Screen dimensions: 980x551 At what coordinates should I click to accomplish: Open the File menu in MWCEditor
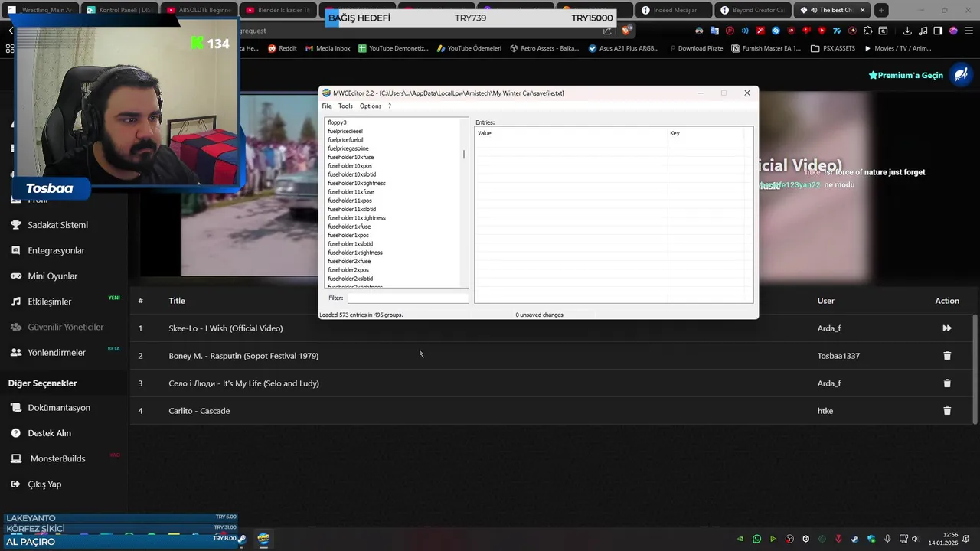pyautogui.click(x=327, y=106)
